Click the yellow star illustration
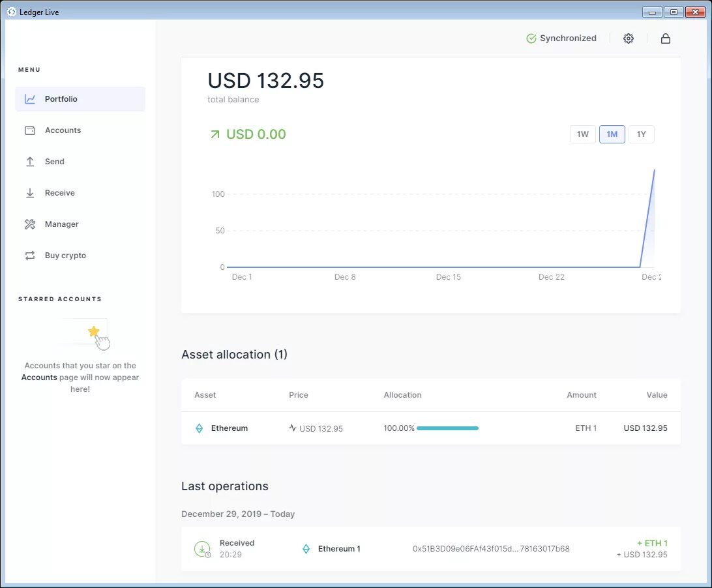This screenshot has height=588, width=712. (93, 331)
